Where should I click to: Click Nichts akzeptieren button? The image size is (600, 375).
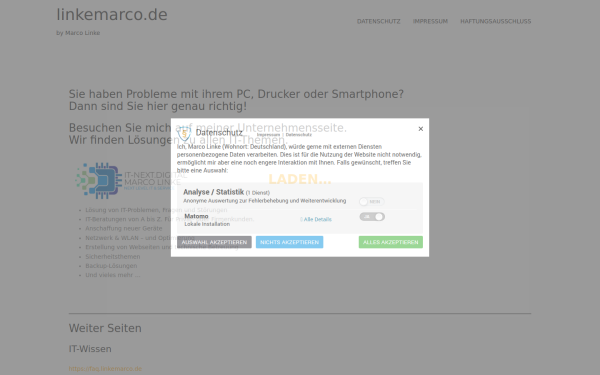[289, 242]
